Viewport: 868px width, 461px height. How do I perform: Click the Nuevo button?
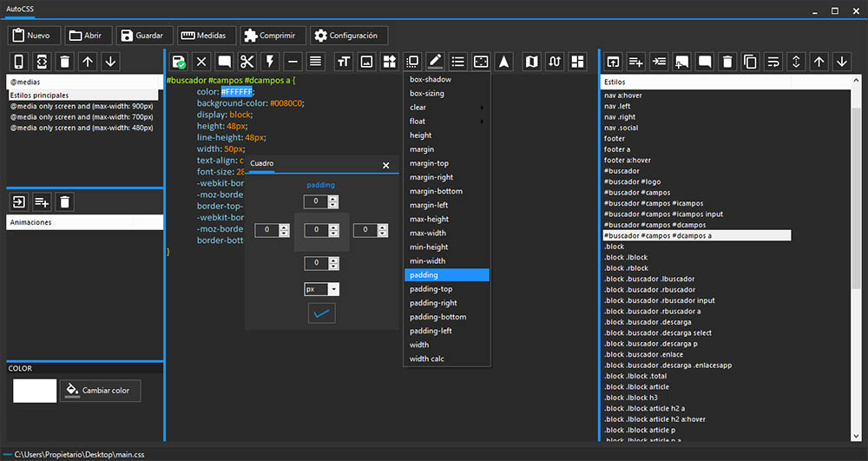coord(34,36)
